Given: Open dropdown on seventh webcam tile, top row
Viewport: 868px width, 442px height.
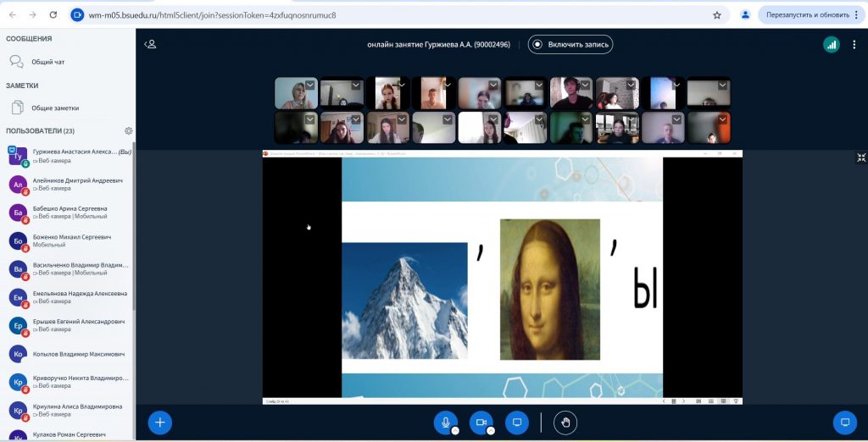Looking at the screenshot, I should tap(585, 86).
